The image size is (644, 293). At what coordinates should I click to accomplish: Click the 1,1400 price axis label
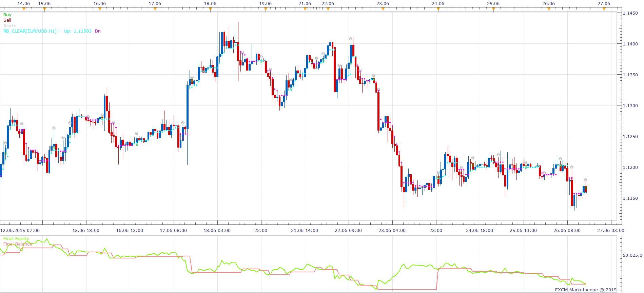[x=630, y=44]
